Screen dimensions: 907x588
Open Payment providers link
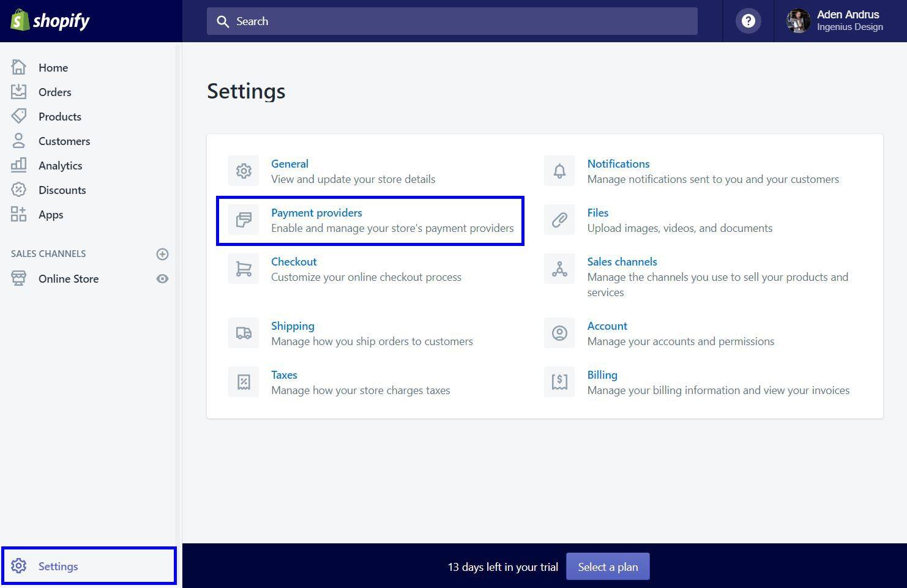(316, 213)
